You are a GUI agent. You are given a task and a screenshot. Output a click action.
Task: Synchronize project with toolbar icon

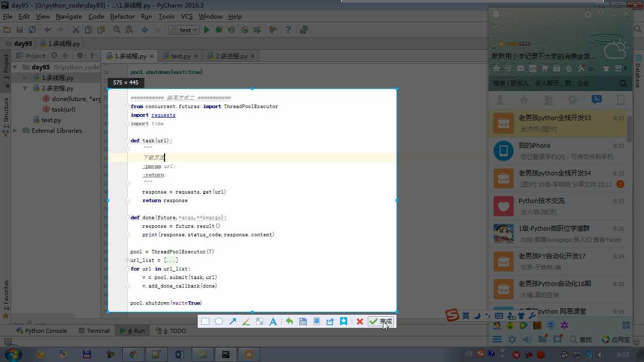click(32, 30)
